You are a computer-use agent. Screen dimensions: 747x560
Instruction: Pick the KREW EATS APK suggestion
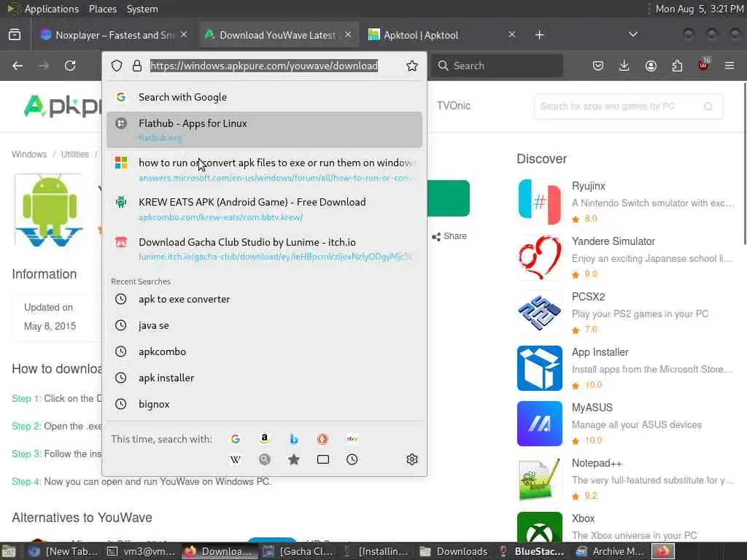(x=264, y=209)
